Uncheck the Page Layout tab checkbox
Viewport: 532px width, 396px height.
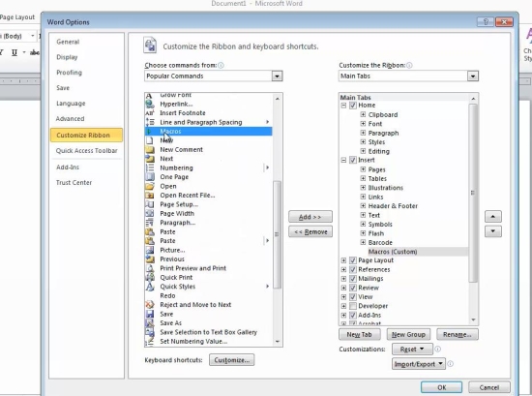point(353,260)
